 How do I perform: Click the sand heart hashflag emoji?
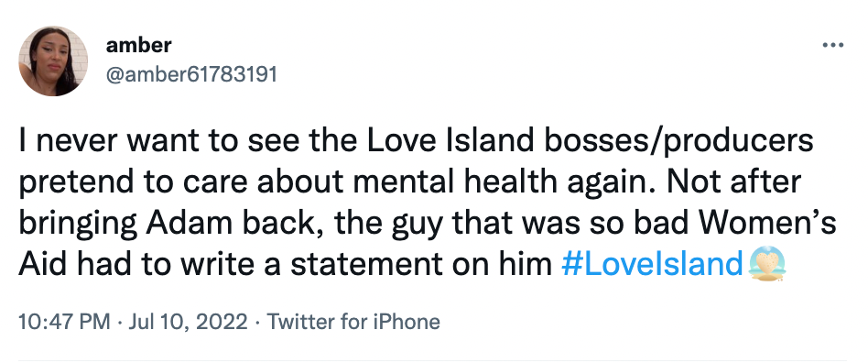tap(766, 264)
